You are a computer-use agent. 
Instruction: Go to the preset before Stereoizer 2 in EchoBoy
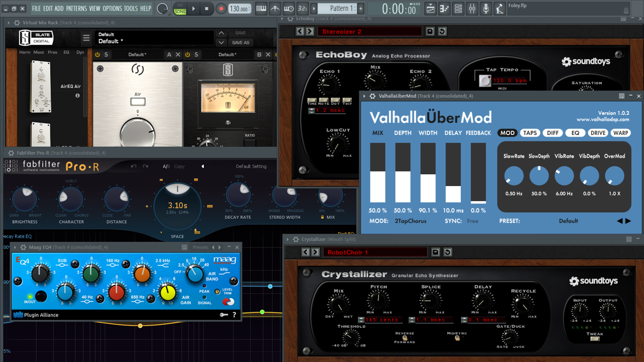(x=300, y=31)
